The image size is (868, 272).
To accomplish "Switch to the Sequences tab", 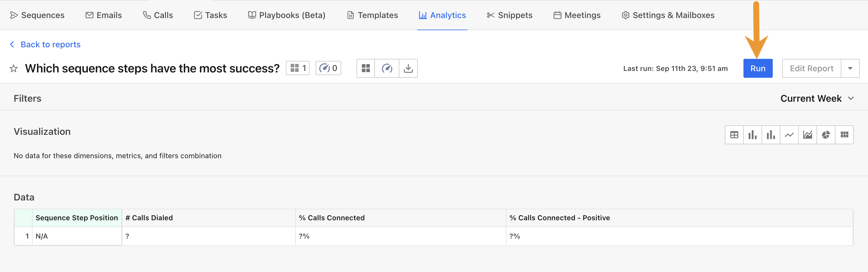I will click(x=37, y=15).
